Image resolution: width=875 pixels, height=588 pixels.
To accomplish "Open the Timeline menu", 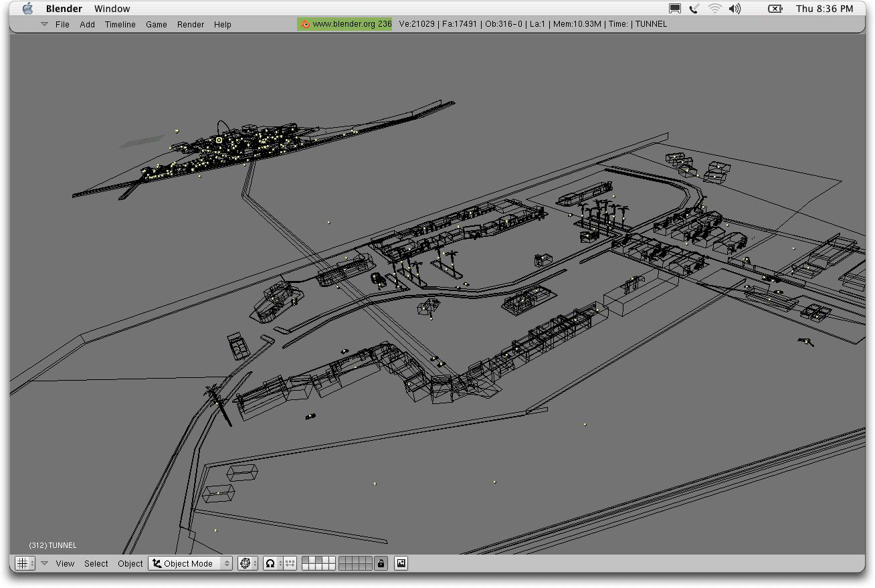I will point(120,24).
